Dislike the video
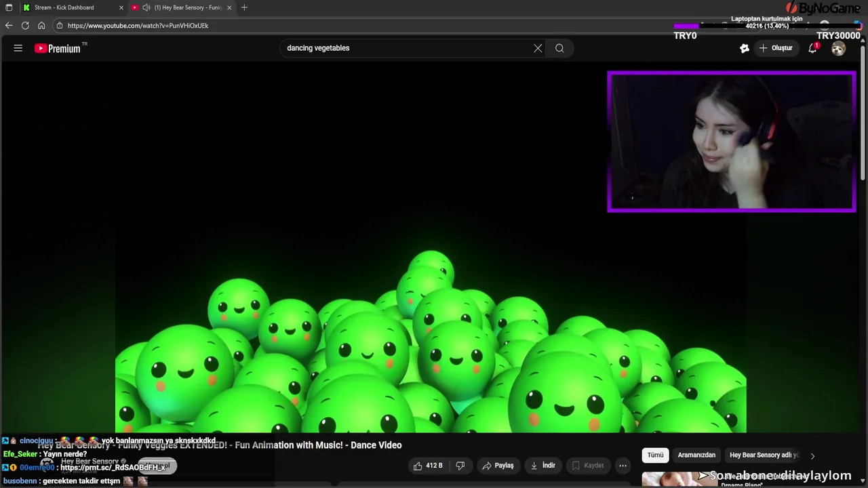868x488 pixels. [460, 466]
